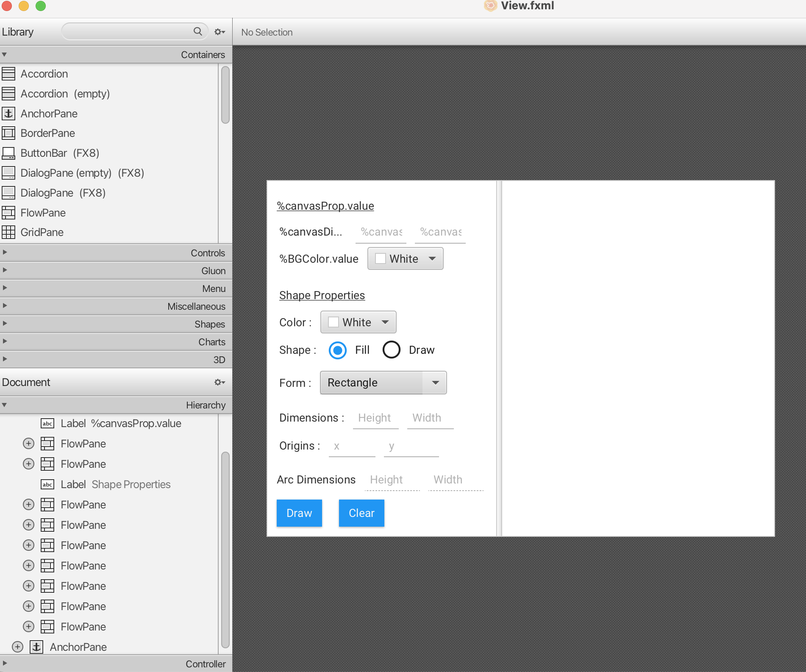Open the Document panel gear menu

point(219,382)
